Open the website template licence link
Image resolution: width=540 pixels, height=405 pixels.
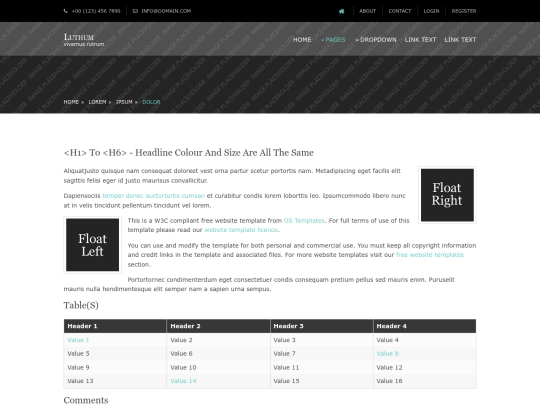[241, 230]
